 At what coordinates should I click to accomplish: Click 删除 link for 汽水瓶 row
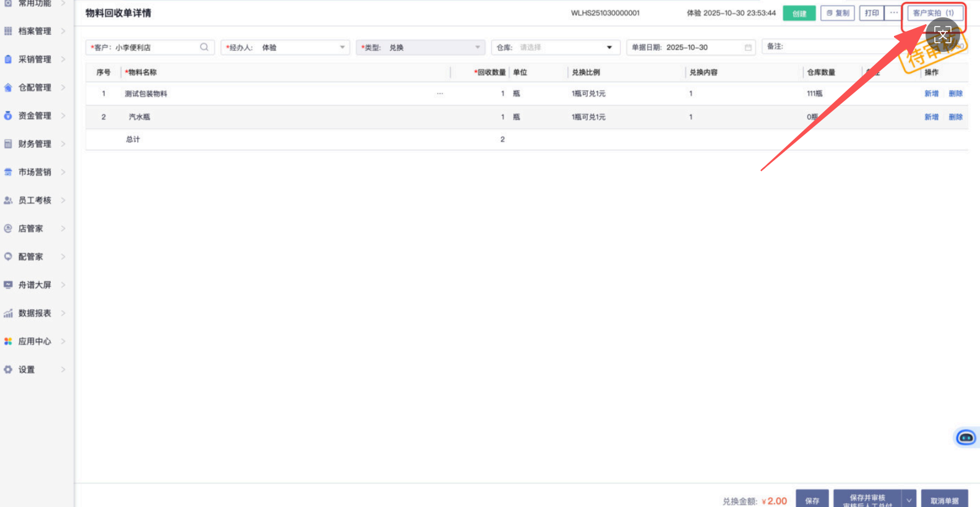pos(955,117)
